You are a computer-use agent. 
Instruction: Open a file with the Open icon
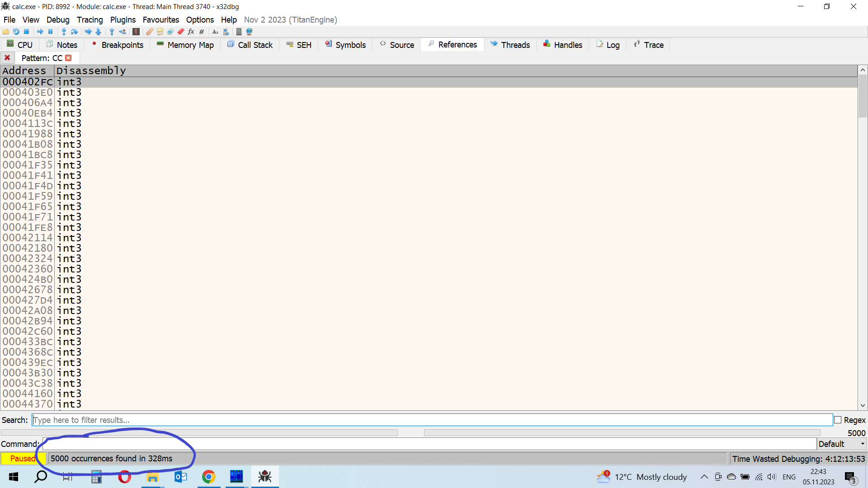[x=6, y=32]
